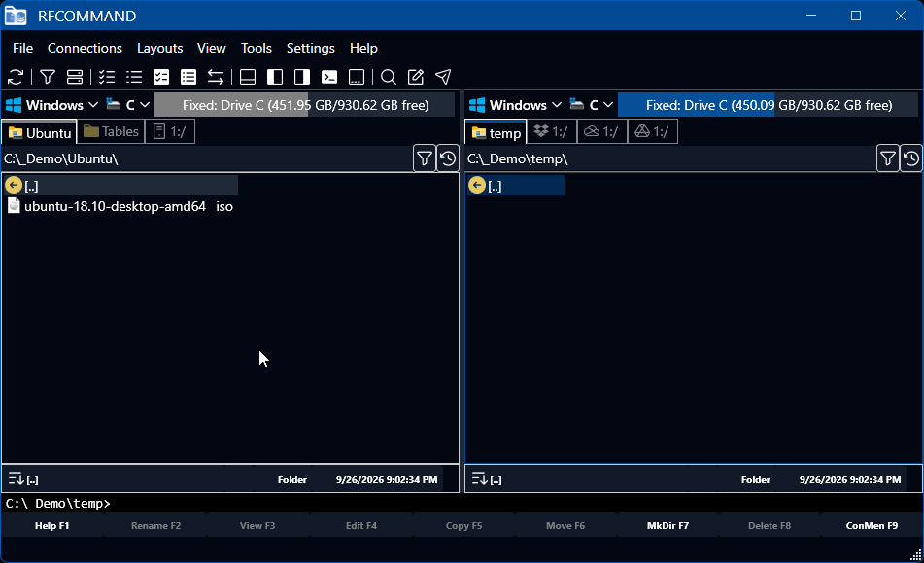Screen dimensions: 924x563
Task: Open the right panel Windows source dropdown
Action: point(515,105)
